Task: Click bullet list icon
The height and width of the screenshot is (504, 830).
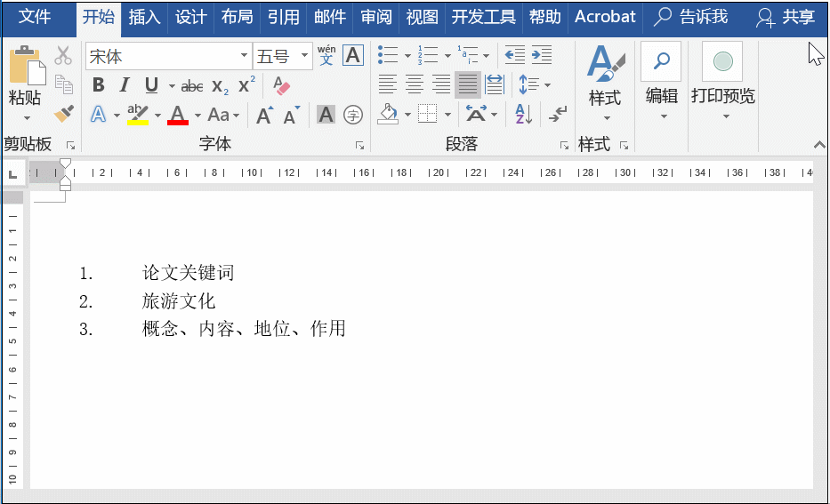Action: tap(388, 54)
